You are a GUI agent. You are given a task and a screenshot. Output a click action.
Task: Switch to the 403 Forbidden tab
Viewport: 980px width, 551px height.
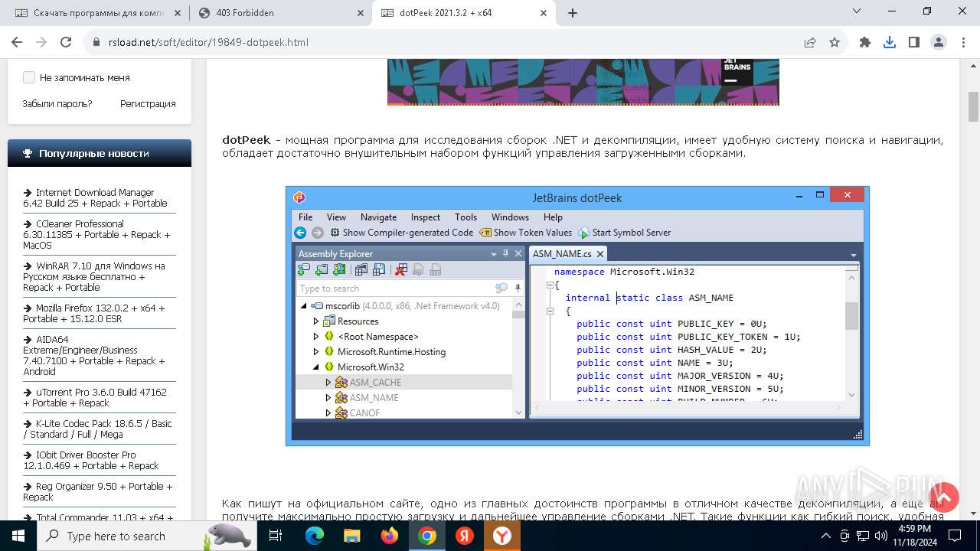(x=279, y=13)
